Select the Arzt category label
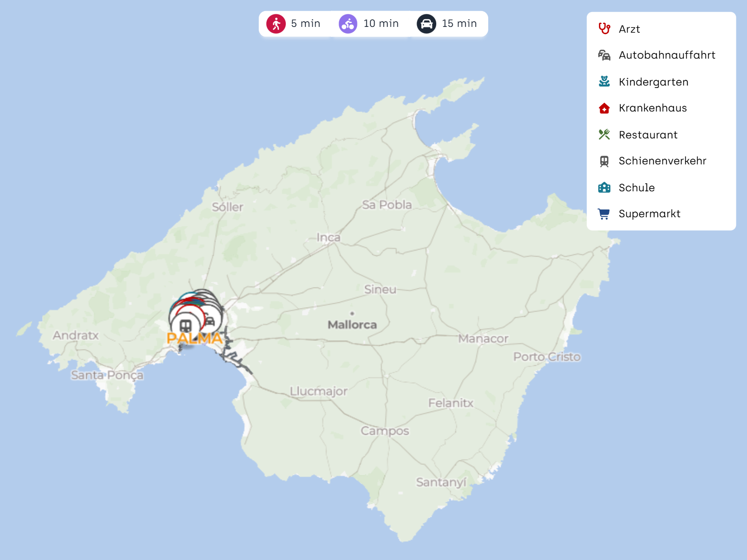 tap(629, 29)
